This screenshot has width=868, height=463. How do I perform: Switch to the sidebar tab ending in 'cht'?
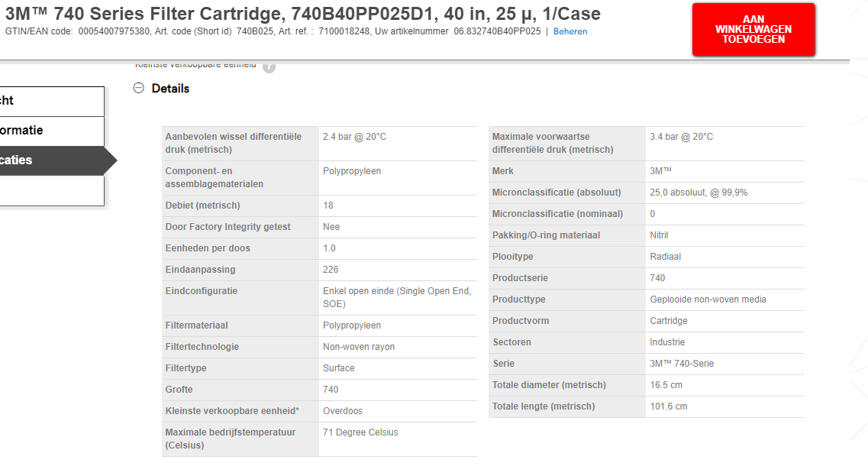tap(52, 102)
